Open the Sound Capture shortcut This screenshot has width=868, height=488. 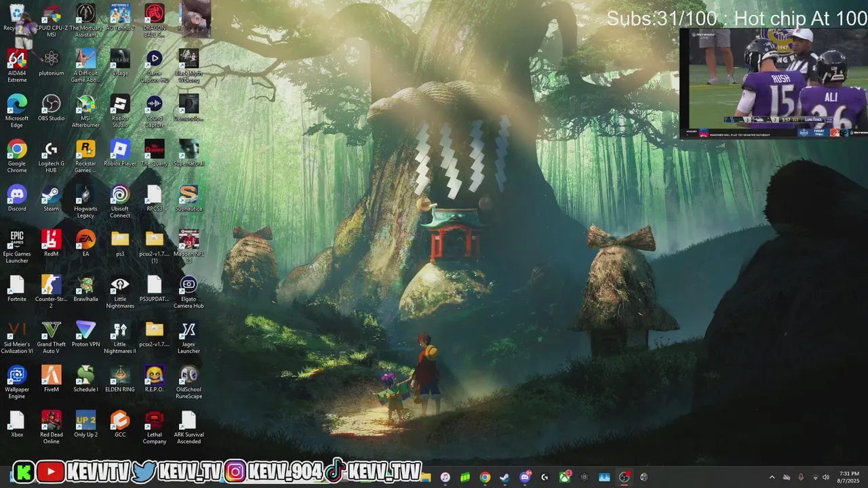[154, 111]
